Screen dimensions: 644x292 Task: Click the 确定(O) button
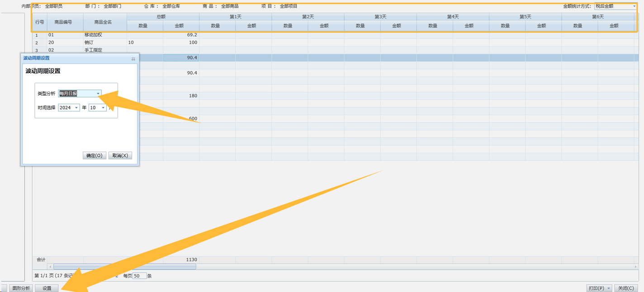pyautogui.click(x=94, y=156)
